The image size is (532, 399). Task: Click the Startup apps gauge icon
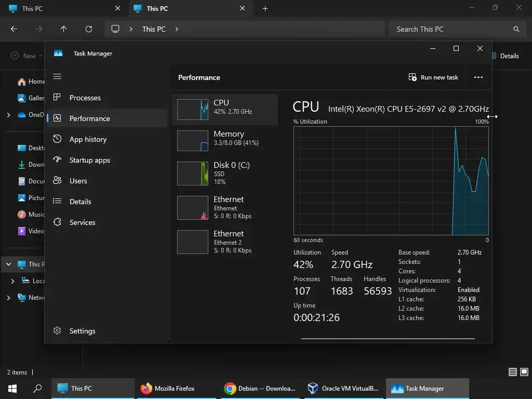tap(57, 159)
